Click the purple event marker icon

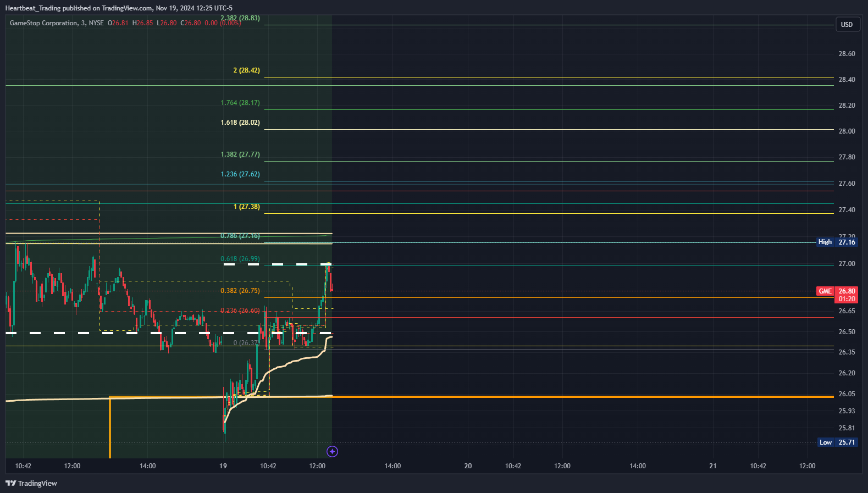point(332,452)
